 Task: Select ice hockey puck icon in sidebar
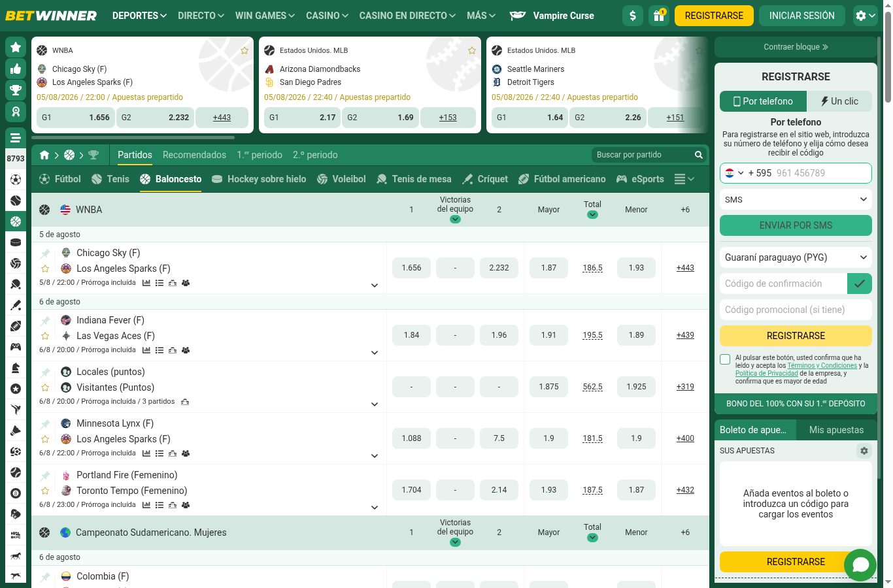[16, 242]
